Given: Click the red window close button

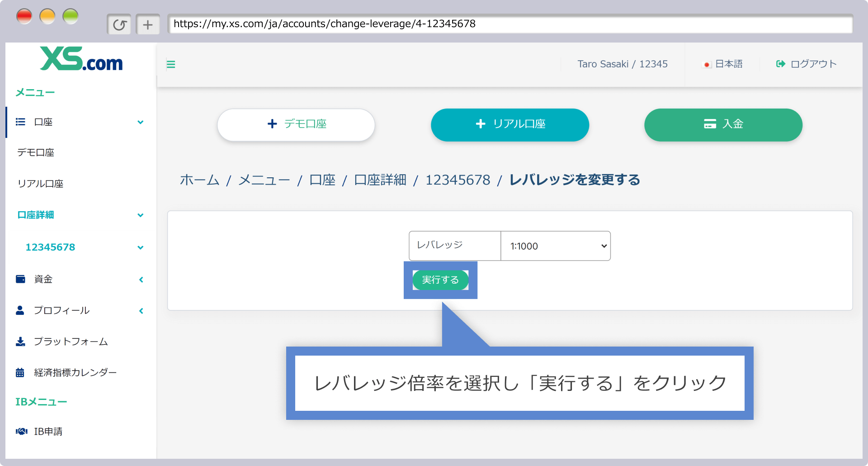Looking at the screenshot, I should [x=24, y=17].
